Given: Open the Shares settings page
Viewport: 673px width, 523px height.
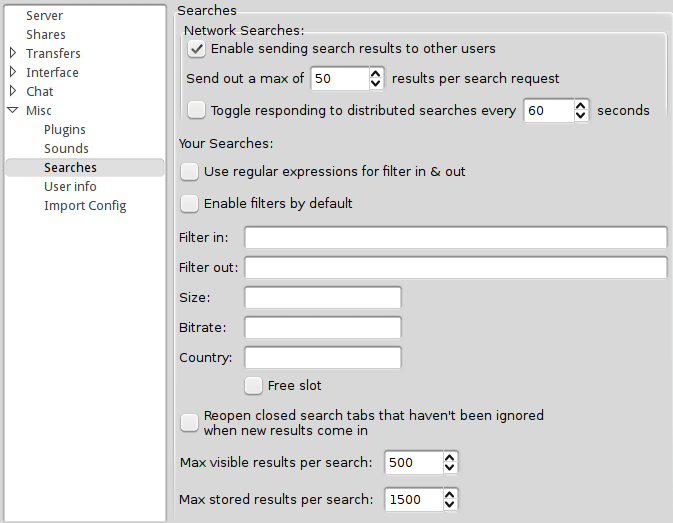Looking at the screenshot, I should click(x=45, y=34).
